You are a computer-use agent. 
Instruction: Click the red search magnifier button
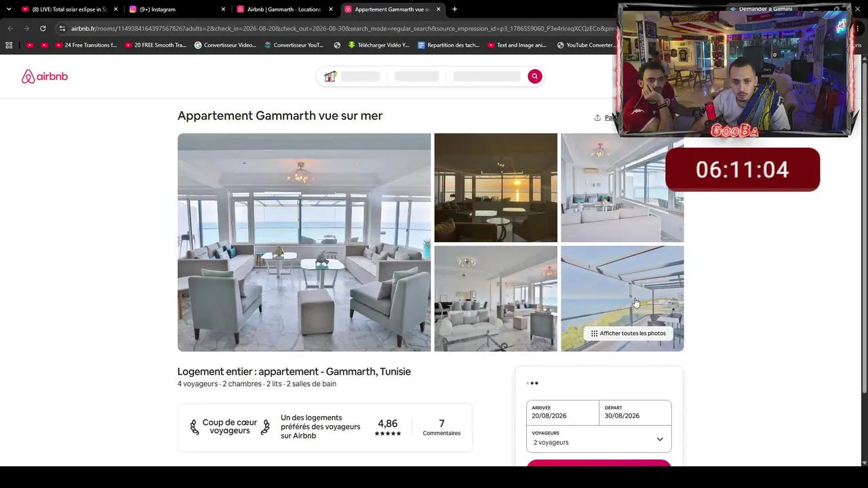pos(534,77)
